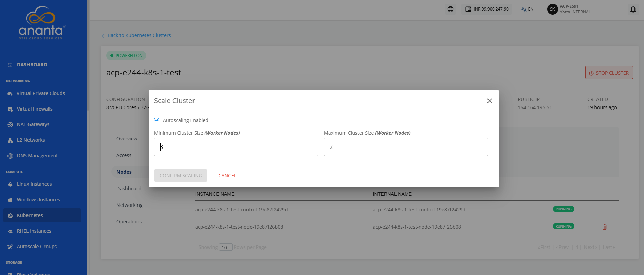Click the public IP 164.164.195.51
This screenshot has height=275, width=644.
[535, 107]
